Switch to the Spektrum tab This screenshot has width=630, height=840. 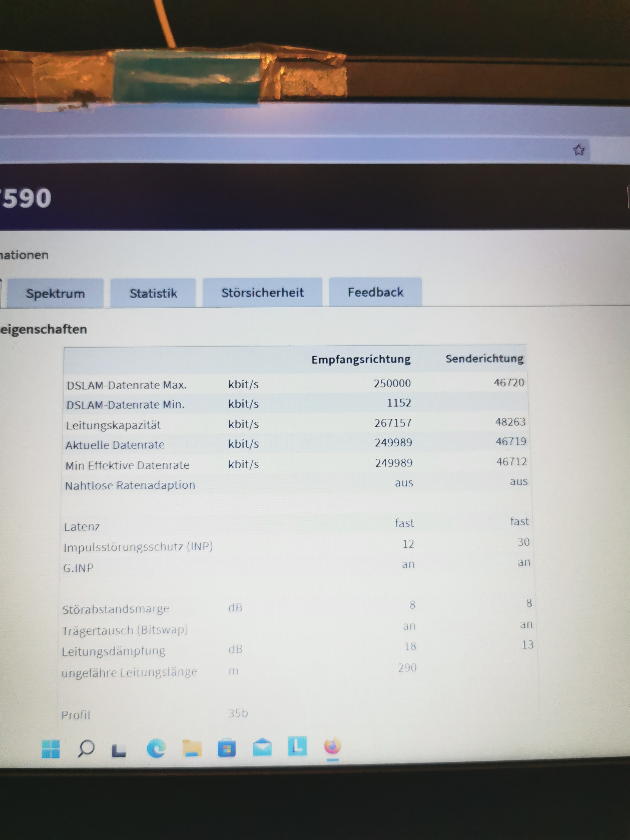pos(55,294)
